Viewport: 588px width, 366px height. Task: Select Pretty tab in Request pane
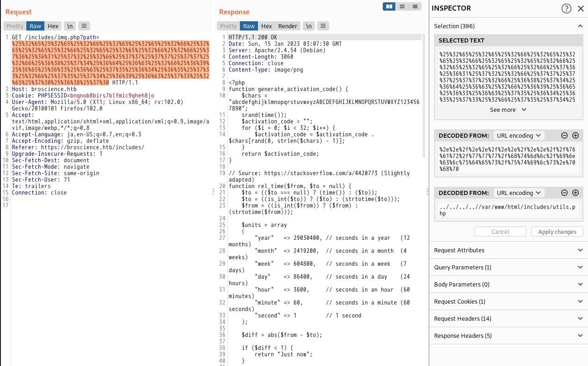click(15, 26)
